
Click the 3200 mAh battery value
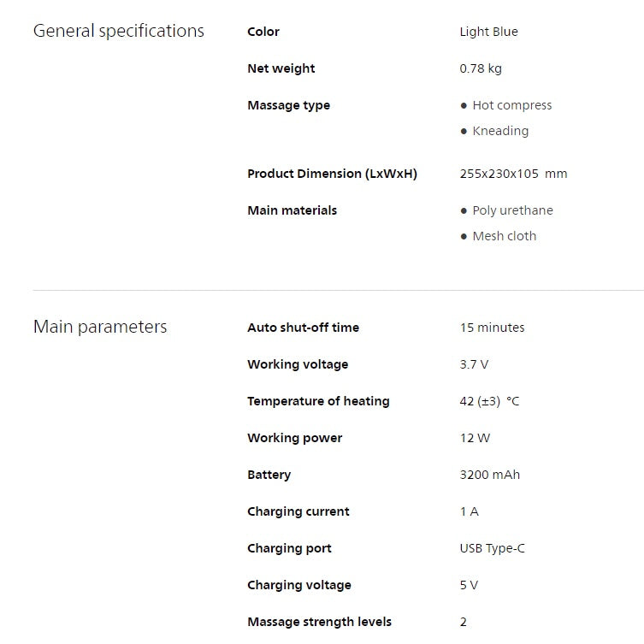pos(489,475)
